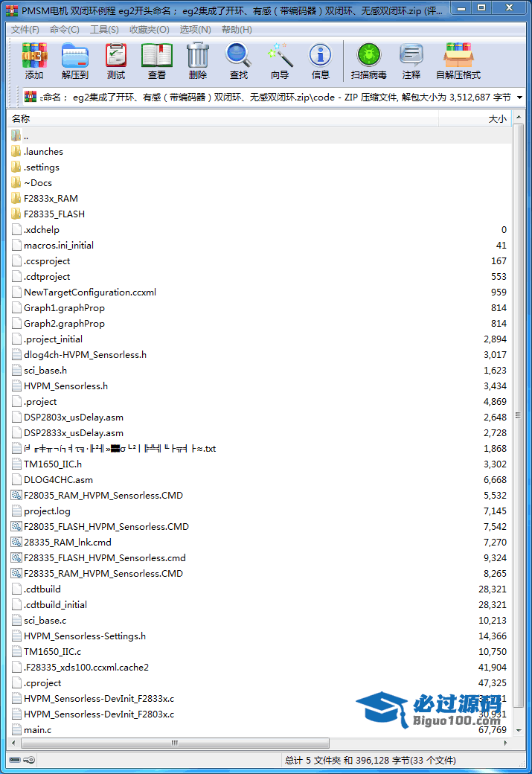Select the .cdtproject file
The width and height of the screenshot is (532, 774).
[x=47, y=276]
